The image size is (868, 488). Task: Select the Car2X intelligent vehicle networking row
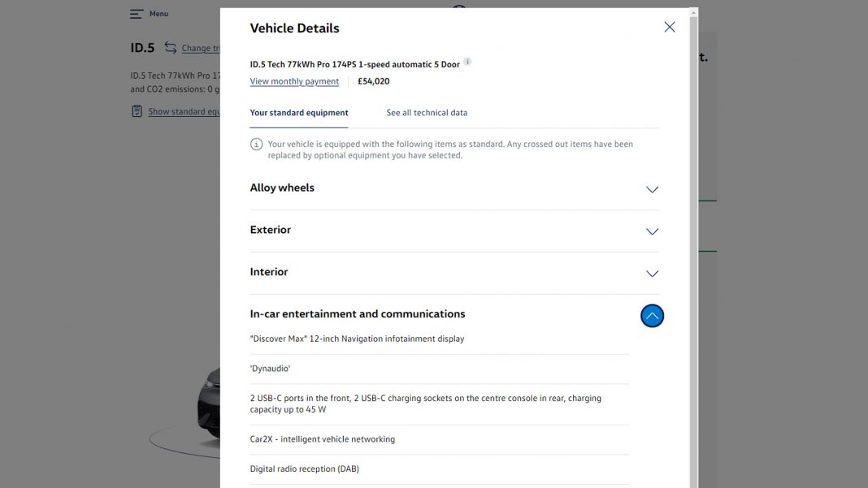click(322, 438)
